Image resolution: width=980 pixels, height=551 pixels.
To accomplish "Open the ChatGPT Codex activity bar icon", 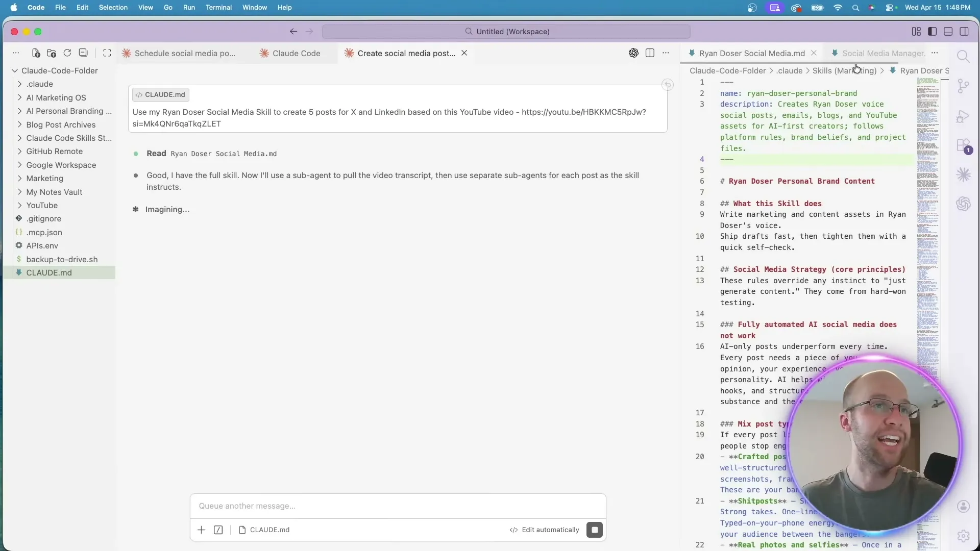I will tap(963, 204).
